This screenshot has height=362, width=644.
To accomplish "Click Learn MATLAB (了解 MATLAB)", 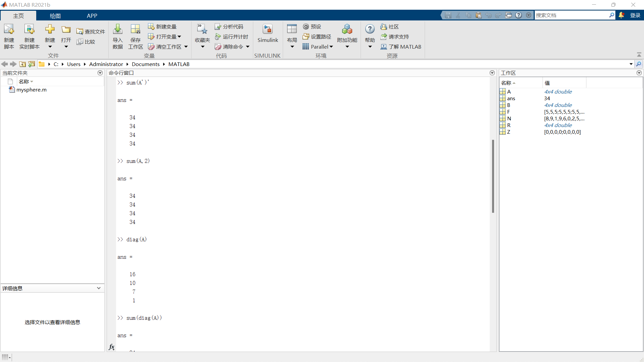I will coord(401,47).
